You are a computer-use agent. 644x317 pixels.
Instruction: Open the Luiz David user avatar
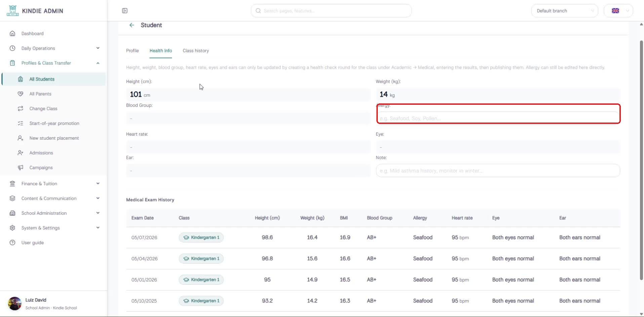14,304
